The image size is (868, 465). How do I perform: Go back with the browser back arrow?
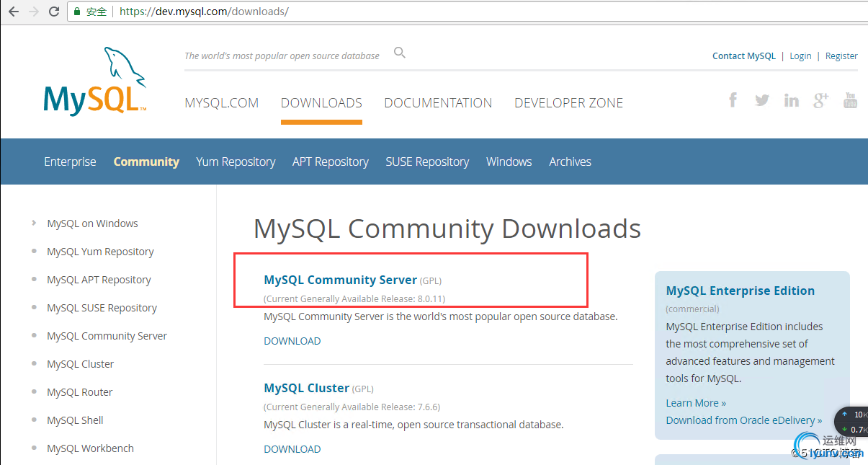[x=13, y=12]
